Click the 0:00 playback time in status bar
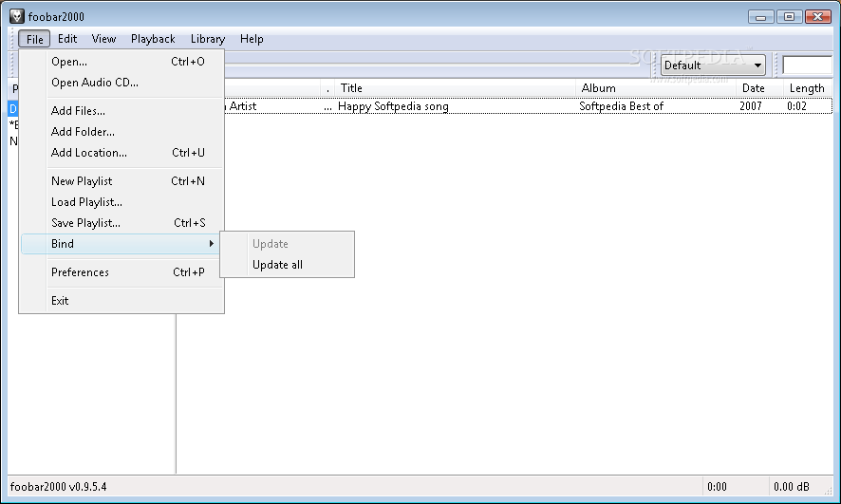The height and width of the screenshot is (504, 841). [x=717, y=487]
